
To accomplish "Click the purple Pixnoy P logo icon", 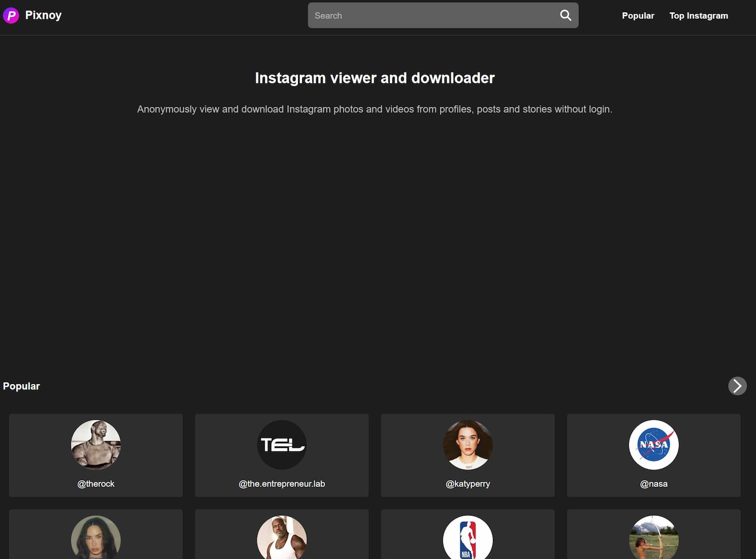I will pyautogui.click(x=11, y=16).
